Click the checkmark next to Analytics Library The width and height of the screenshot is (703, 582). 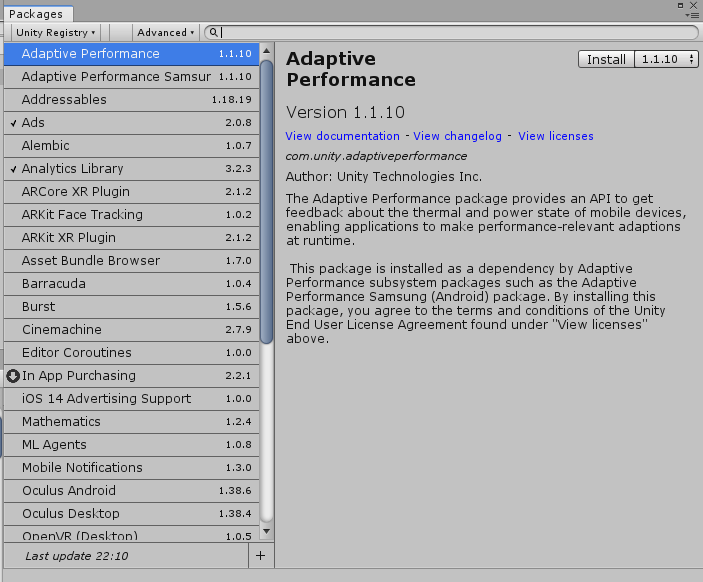coord(13,169)
